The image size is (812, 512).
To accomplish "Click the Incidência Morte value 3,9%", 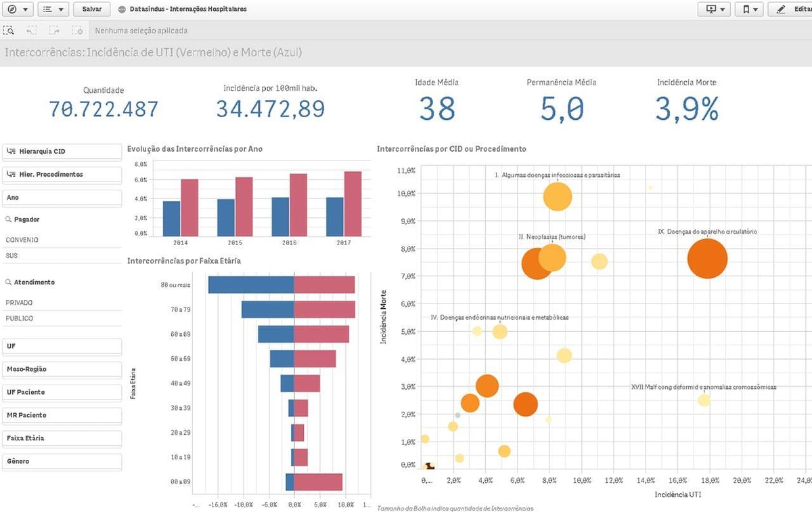I will tap(687, 109).
